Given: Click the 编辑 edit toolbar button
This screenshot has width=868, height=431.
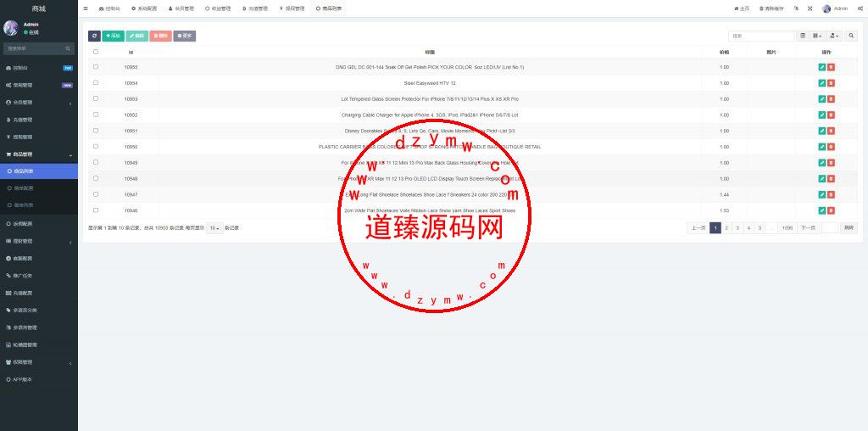Looking at the screenshot, I should click(136, 36).
